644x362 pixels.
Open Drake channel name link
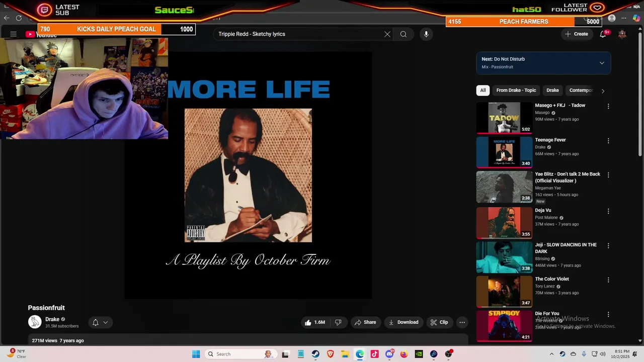point(52,319)
